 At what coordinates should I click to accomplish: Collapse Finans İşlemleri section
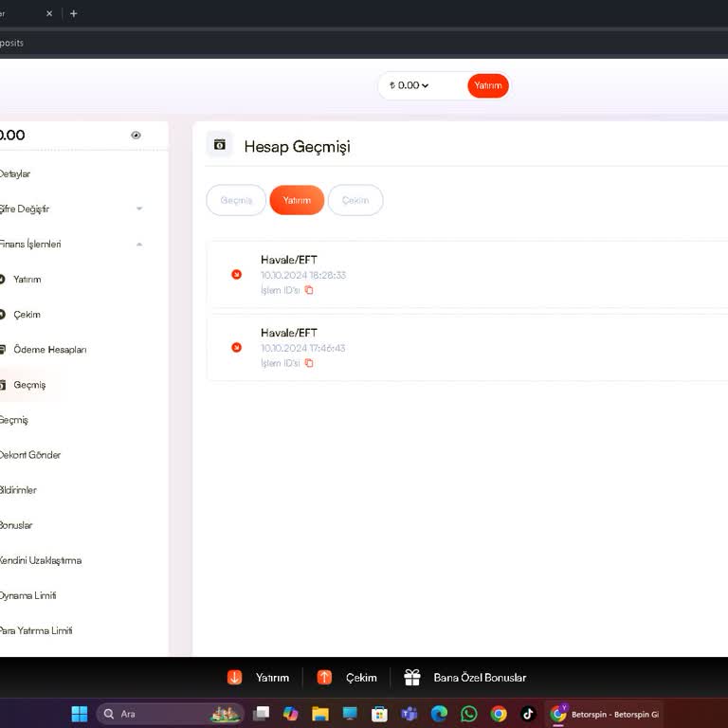[x=139, y=245]
